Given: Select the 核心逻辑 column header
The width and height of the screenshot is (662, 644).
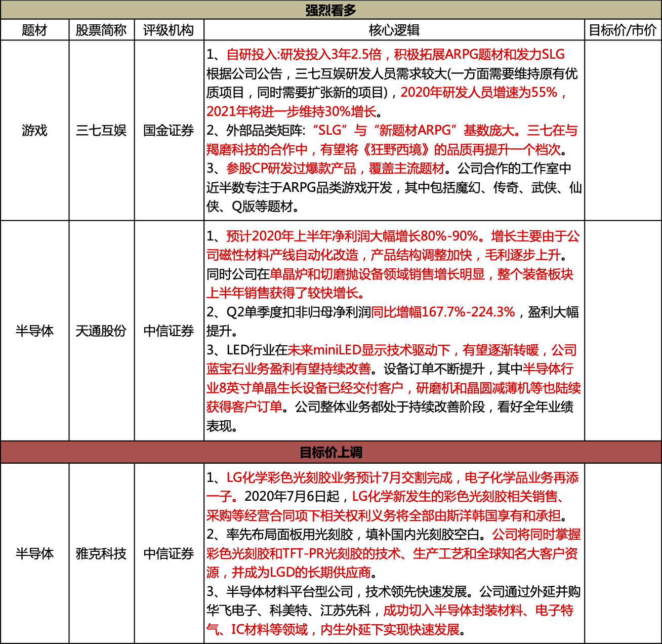Looking at the screenshot, I should 394,30.
